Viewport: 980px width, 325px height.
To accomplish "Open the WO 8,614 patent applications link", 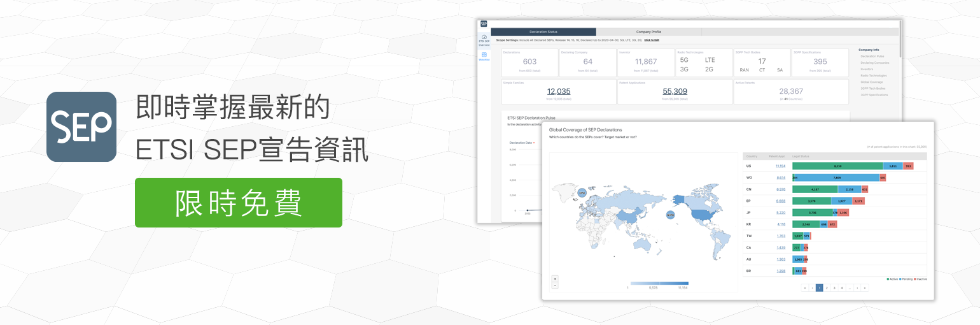I will coord(781,178).
